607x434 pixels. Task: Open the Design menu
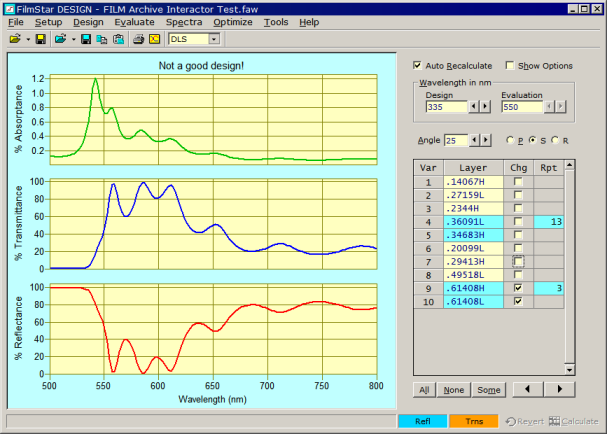pyautogui.click(x=88, y=22)
